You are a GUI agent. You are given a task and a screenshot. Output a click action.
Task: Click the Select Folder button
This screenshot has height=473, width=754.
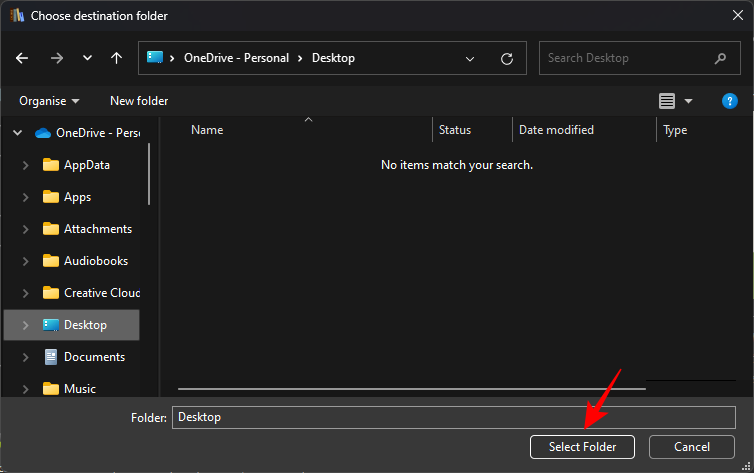pyautogui.click(x=583, y=447)
